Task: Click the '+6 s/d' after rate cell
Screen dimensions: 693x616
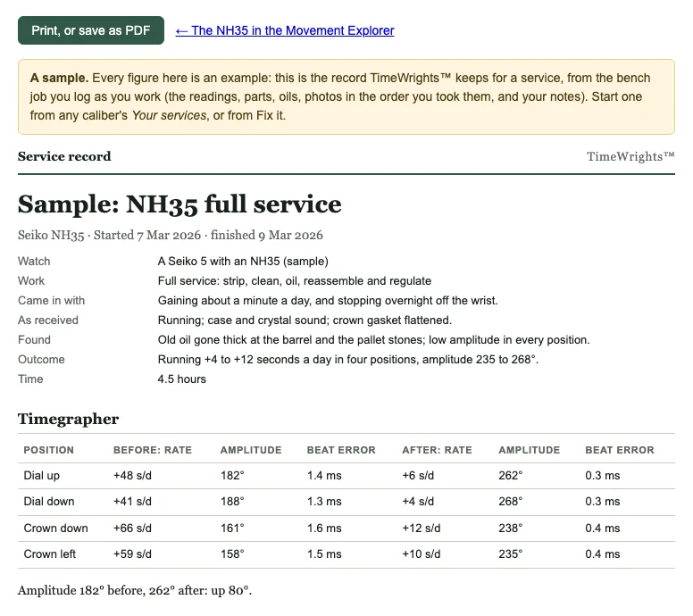Action: click(x=418, y=476)
